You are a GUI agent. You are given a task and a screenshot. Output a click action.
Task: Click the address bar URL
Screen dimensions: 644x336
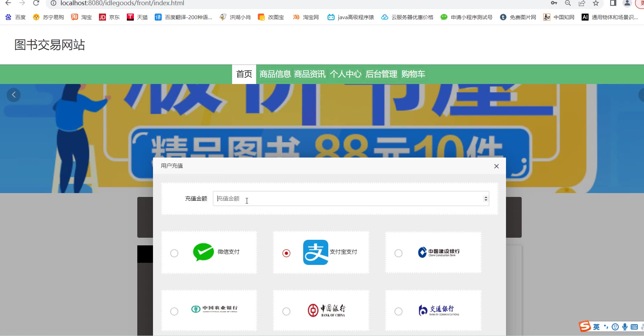122,3
